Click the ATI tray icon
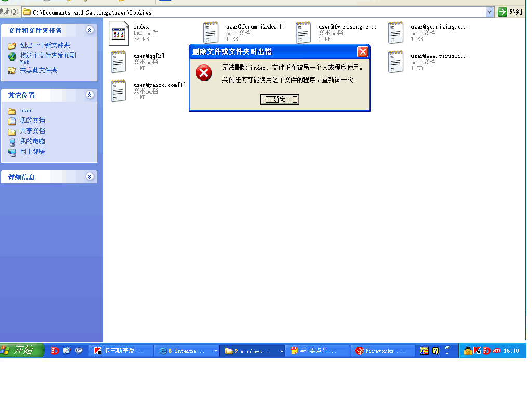Viewport: 532px width, 399px height. coord(496,351)
